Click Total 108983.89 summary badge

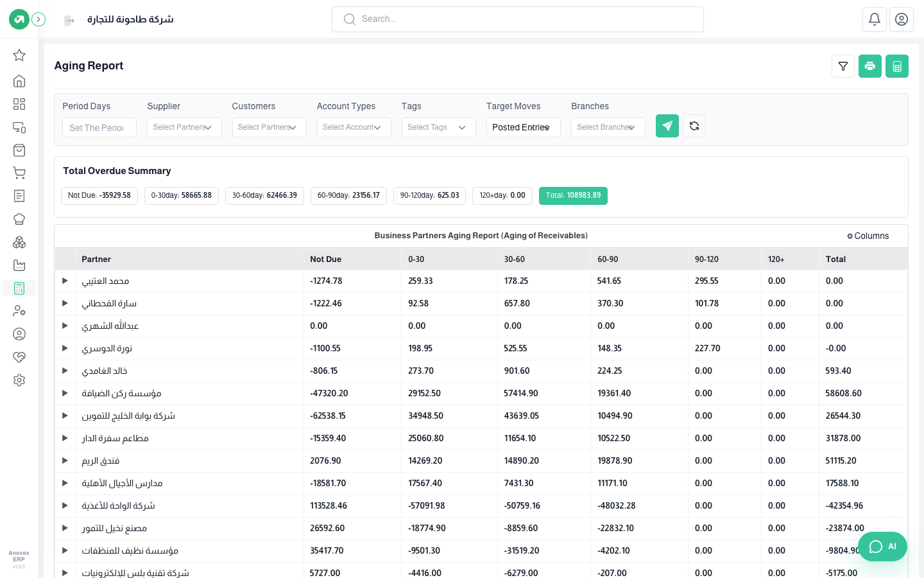[573, 195]
